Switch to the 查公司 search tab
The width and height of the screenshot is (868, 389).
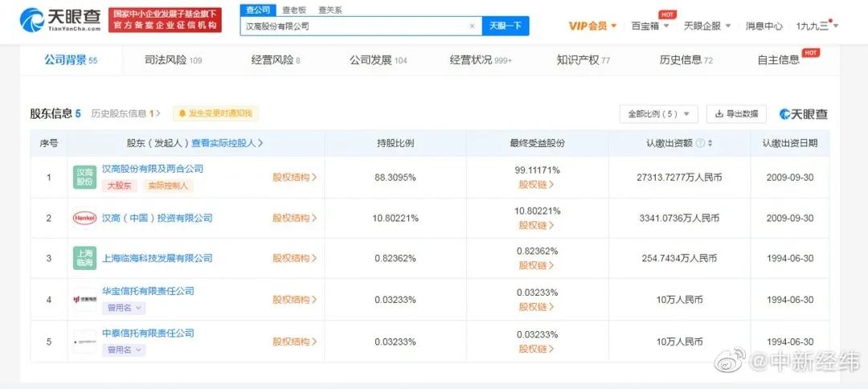(258, 10)
